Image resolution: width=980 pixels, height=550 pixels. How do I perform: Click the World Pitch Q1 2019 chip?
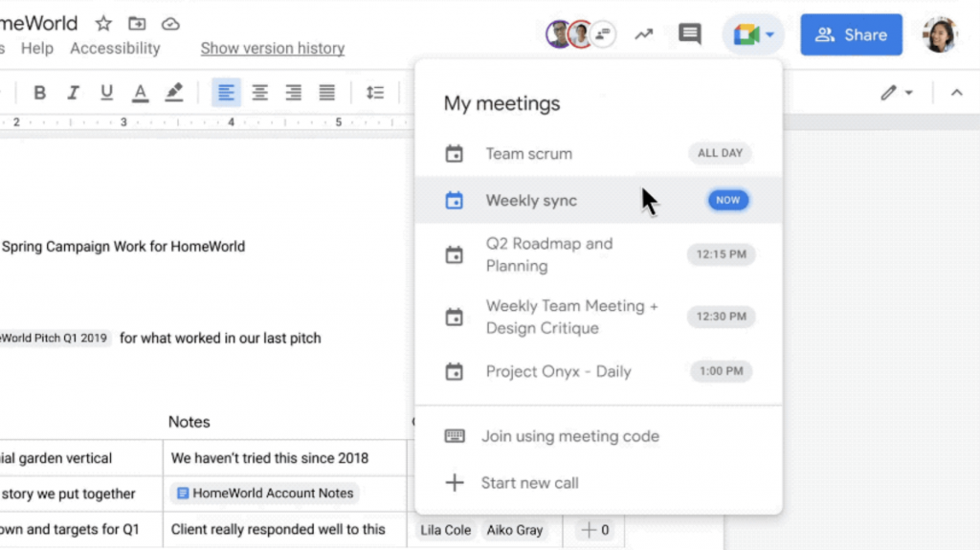[55, 338]
